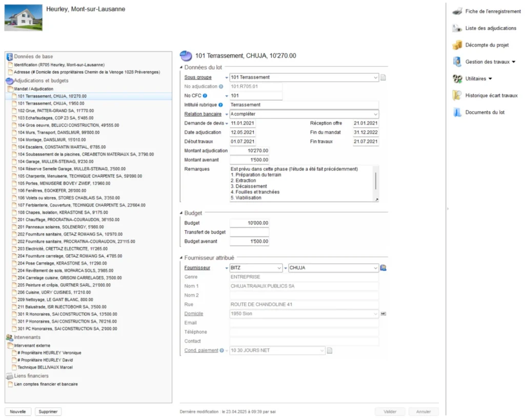Click the Montant adjudication field
The image size is (525, 420).
point(250,151)
